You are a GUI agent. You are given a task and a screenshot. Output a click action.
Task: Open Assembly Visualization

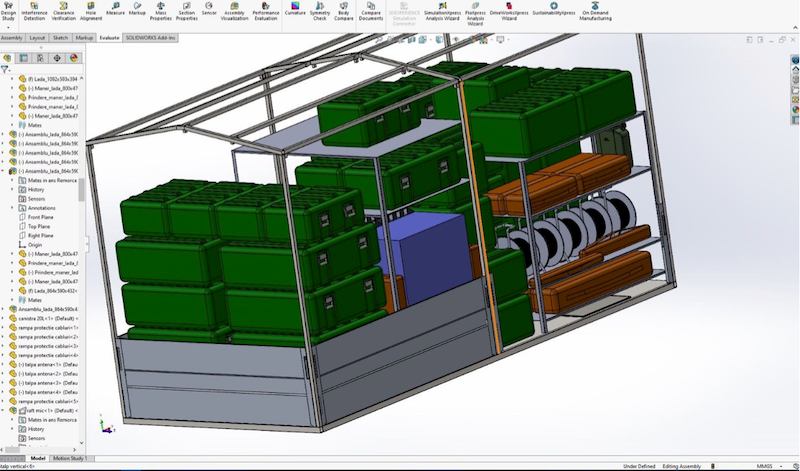235,10
